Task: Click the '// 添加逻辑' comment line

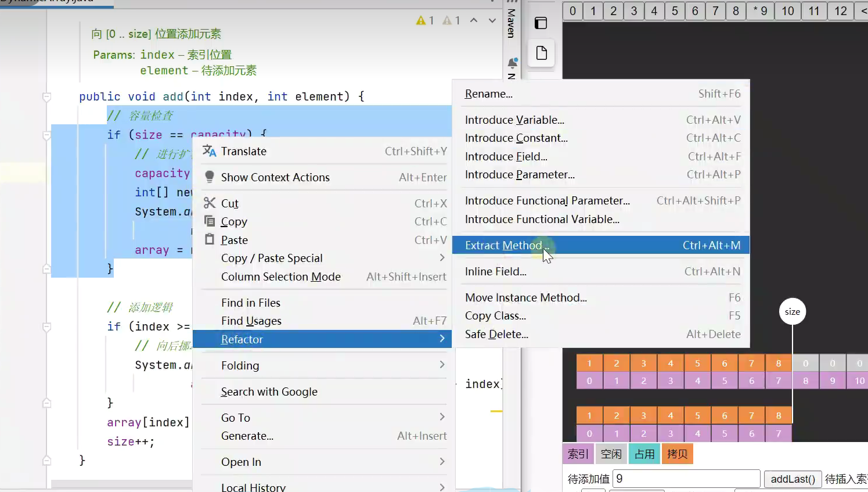Action: [140, 307]
